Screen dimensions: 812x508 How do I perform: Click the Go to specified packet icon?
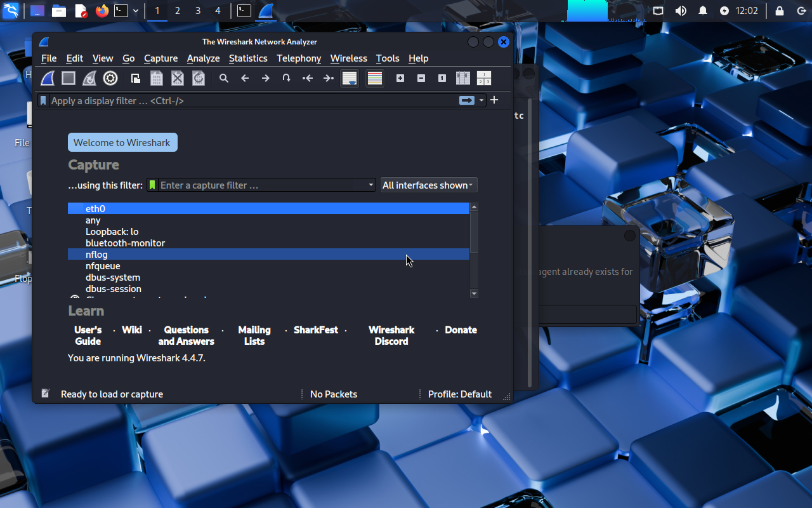tap(287, 78)
